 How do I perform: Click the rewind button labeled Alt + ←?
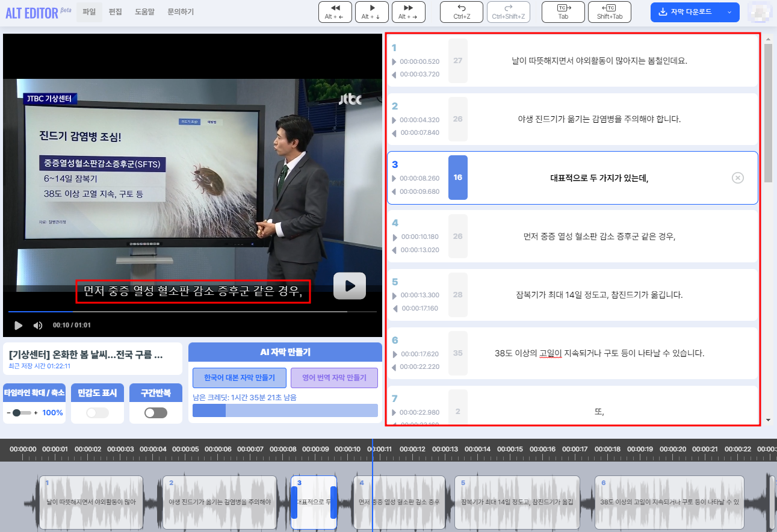pos(335,12)
